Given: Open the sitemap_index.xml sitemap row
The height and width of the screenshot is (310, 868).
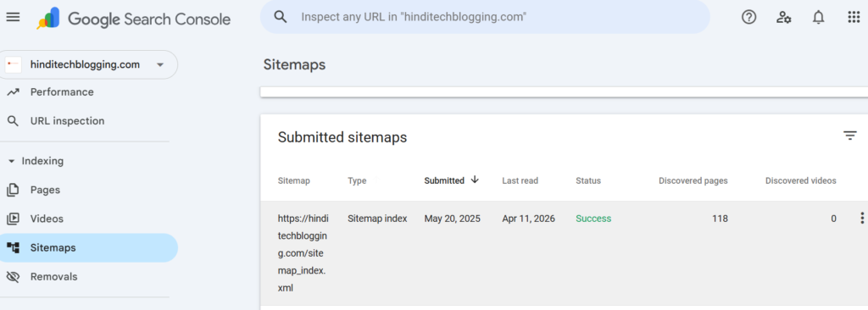Looking at the screenshot, I should (x=564, y=253).
